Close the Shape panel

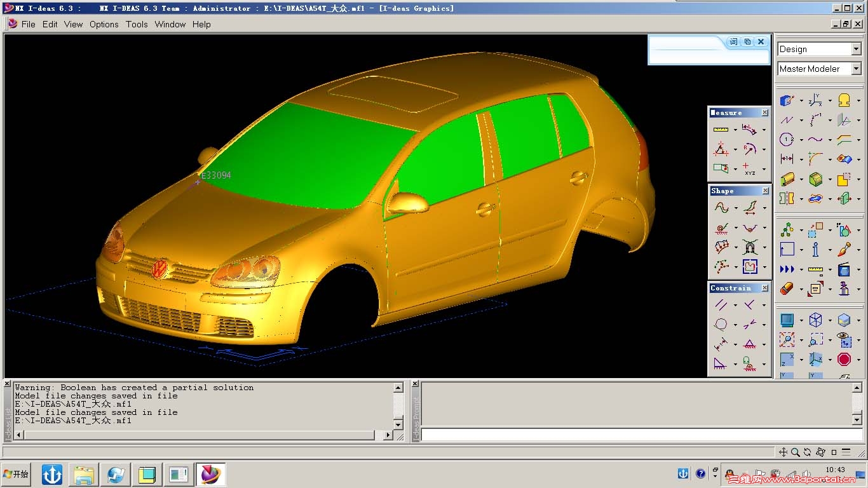point(765,191)
